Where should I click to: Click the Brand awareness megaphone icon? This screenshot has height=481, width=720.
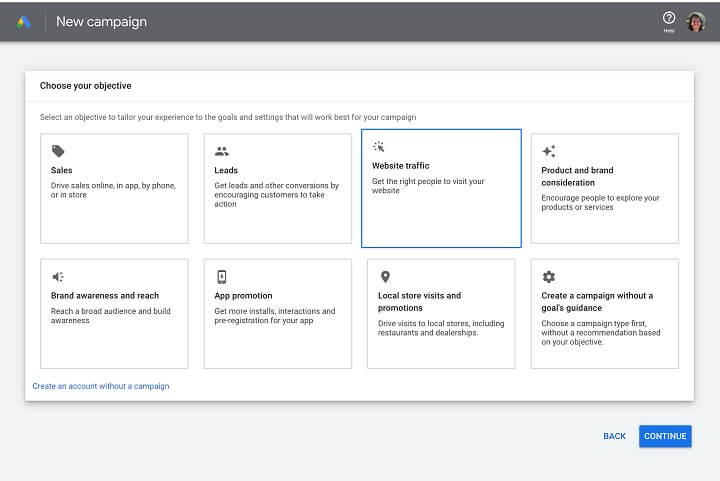click(x=58, y=277)
